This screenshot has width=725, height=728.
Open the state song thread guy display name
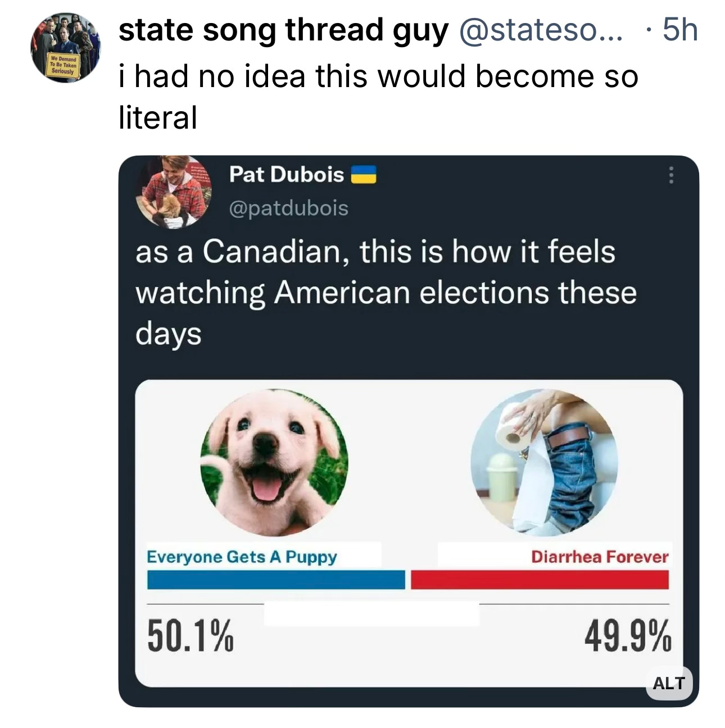pos(283,30)
